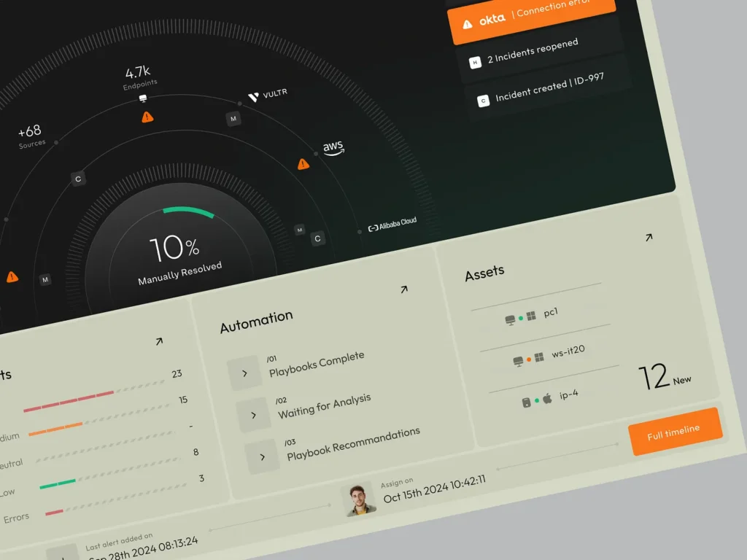
Task: Click the 'Oct 15th 2024 10:42:11' timestamp
Action: coord(435,489)
